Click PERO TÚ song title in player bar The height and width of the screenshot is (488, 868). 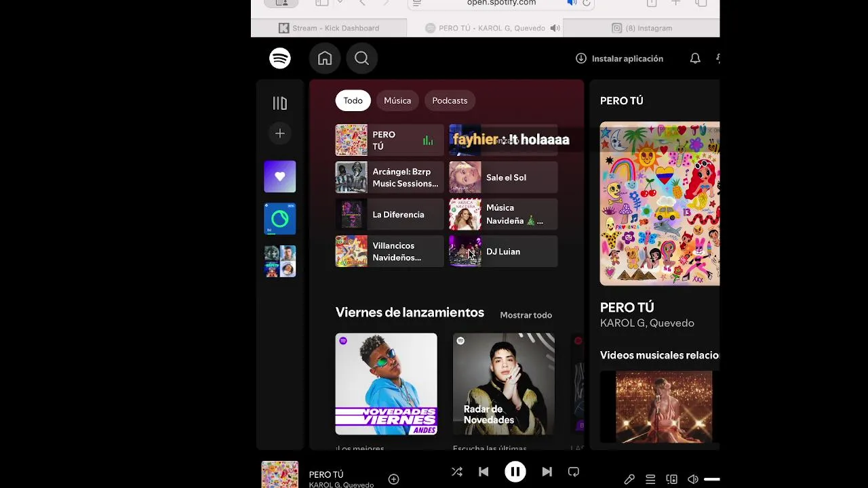pos(326,474)
